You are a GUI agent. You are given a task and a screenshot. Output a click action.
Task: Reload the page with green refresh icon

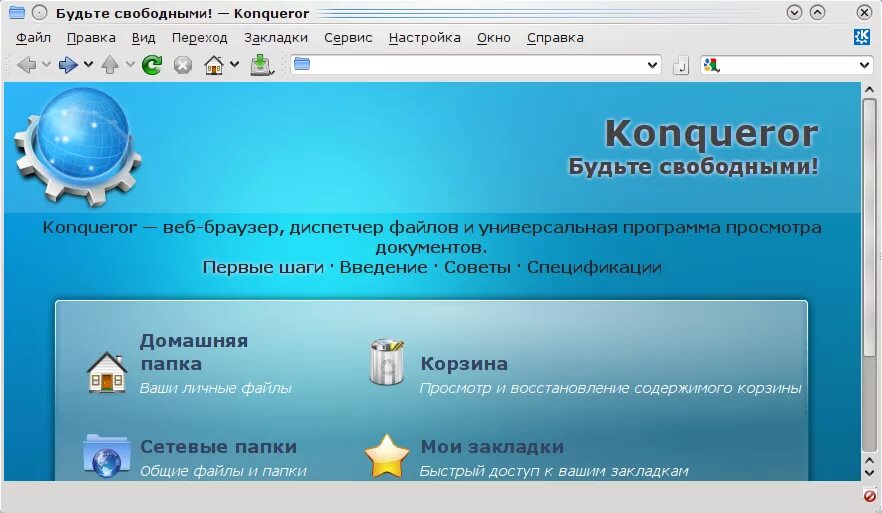(x=152, y=65)
